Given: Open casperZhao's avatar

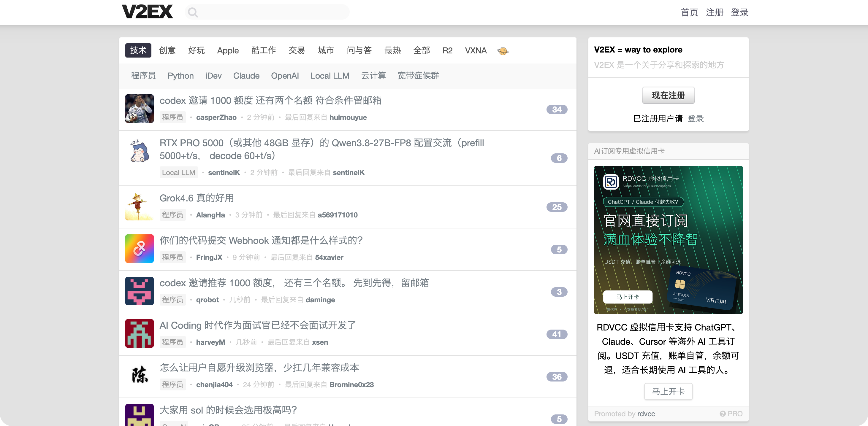Looking at the screenshot, I should 139,109.
